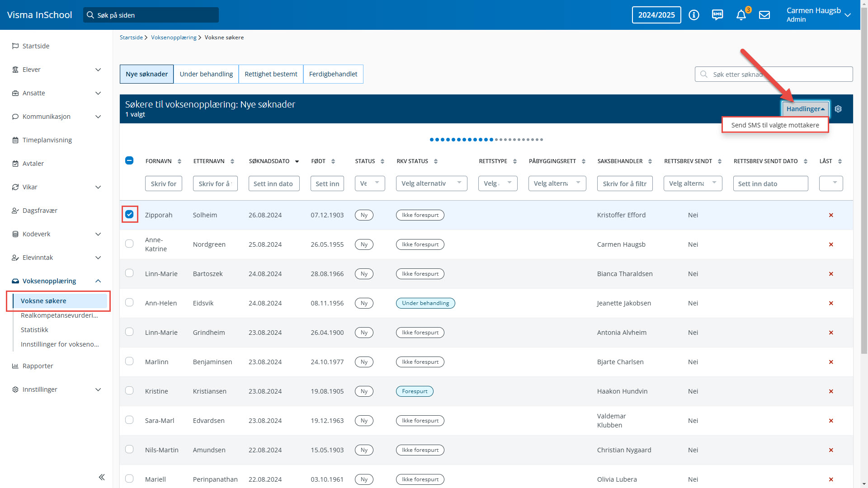The height and width of the screenshot is (488, 868).
Task: Select Ann-Helen Eidsvik row checkbox
Action: tap(129, 302)
